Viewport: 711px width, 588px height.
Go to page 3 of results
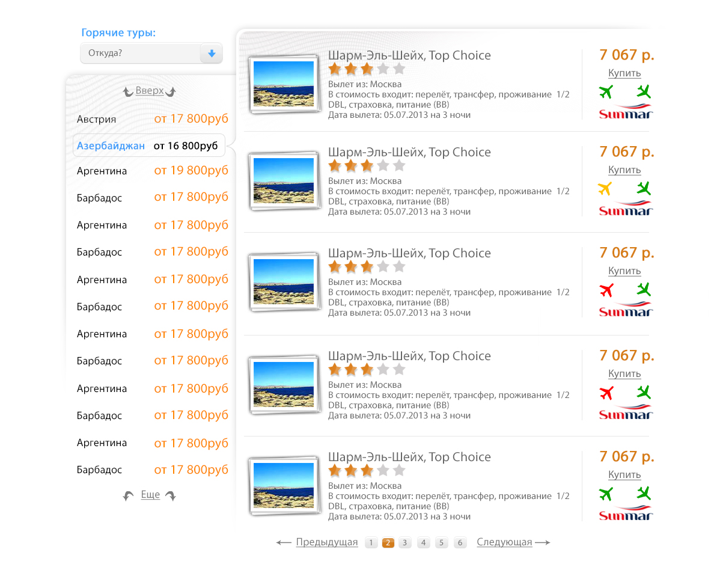[x=405, y=543]
